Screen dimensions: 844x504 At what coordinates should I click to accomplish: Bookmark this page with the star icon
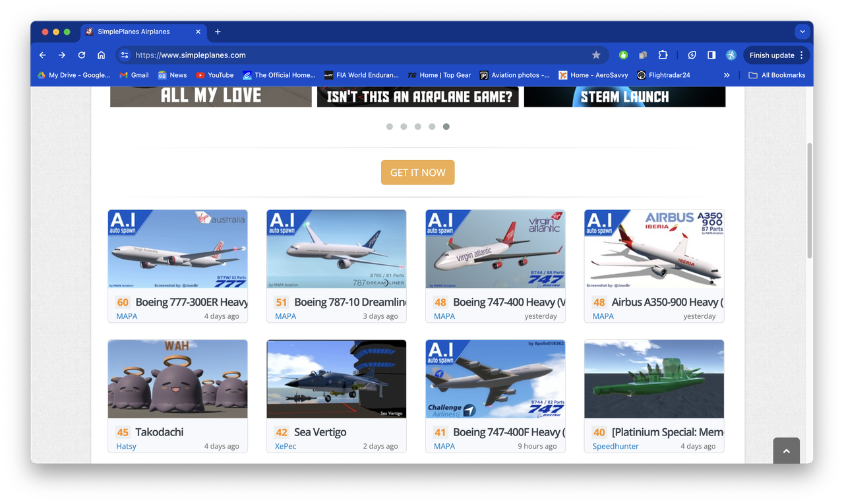(596, 55)
